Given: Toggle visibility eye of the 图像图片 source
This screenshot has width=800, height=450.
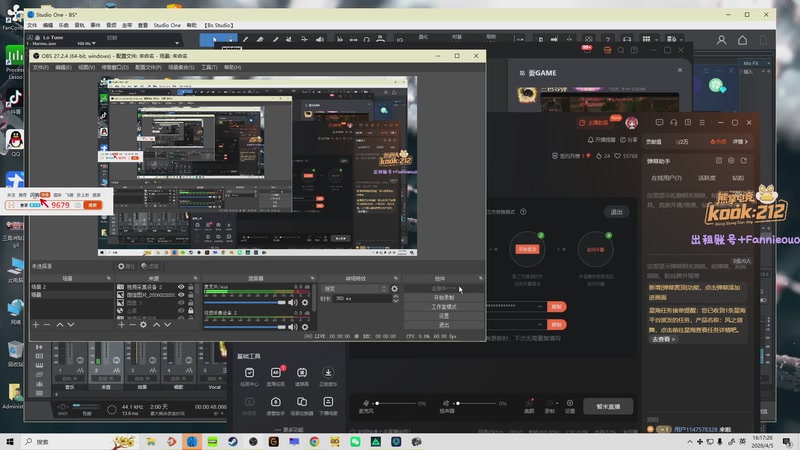Looking at the screenshot, I should (x=181, y=294).
